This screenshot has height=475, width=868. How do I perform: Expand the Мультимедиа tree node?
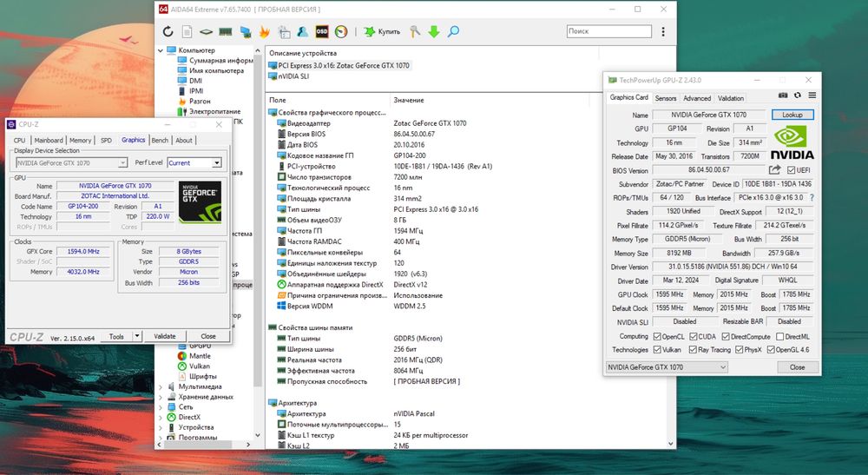[x=161, y=387]
